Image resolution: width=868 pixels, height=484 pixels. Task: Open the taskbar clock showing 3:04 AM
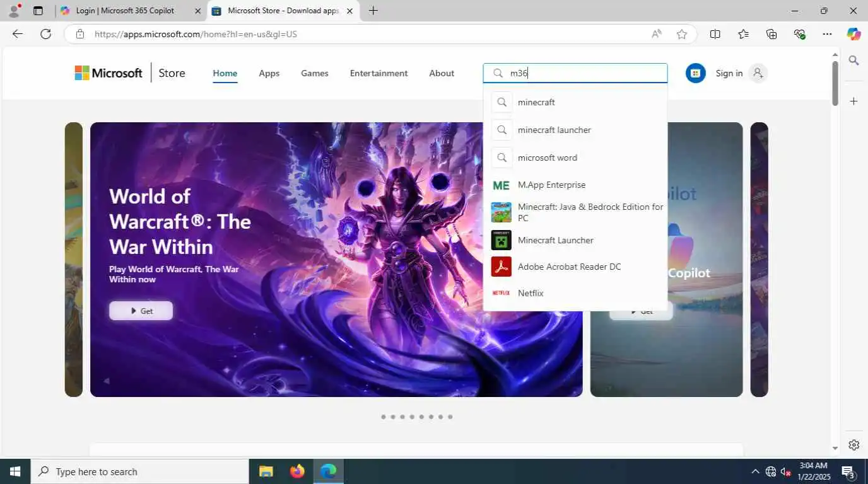[813, 471]
